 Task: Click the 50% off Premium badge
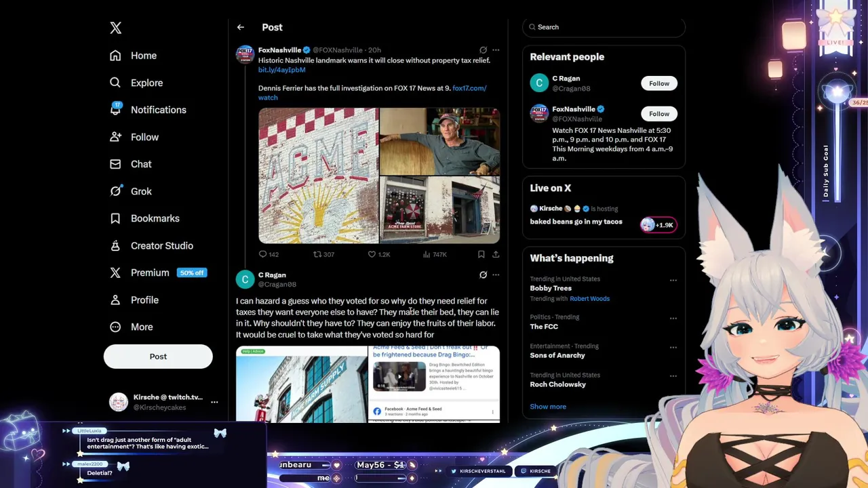point(191,272)
